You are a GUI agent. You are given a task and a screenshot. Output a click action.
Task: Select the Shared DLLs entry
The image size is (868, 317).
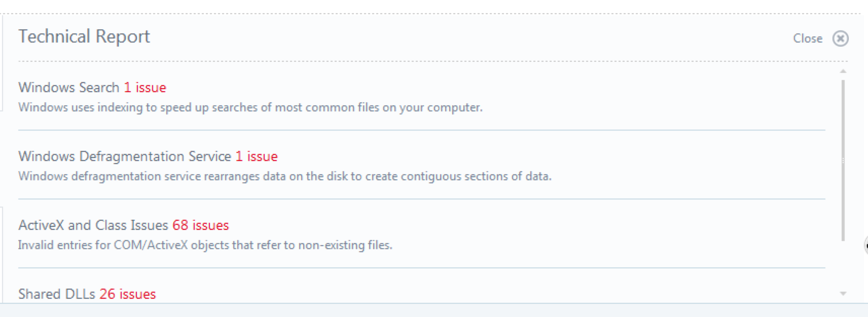coord(56,294)
